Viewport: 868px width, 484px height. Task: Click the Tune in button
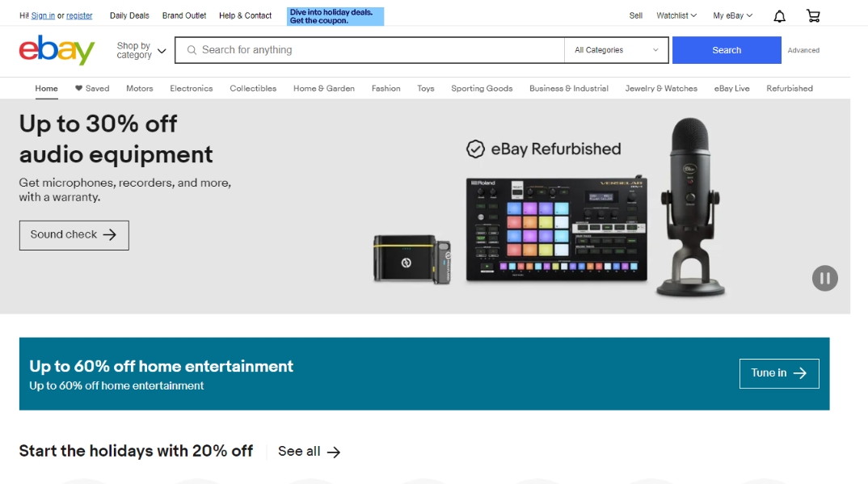778,372
